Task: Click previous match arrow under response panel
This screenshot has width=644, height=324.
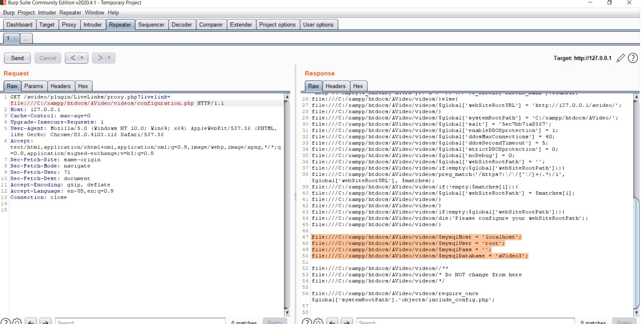Action: (332, 322)
